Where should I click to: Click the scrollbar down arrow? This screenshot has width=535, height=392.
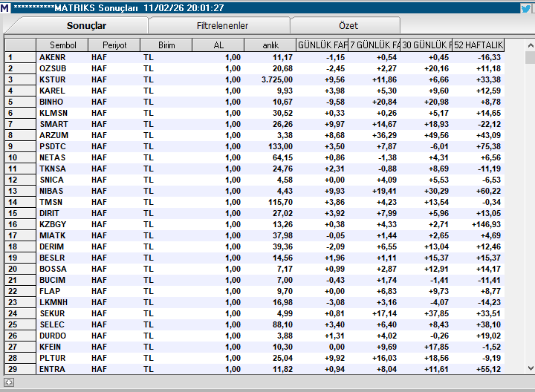531,367
